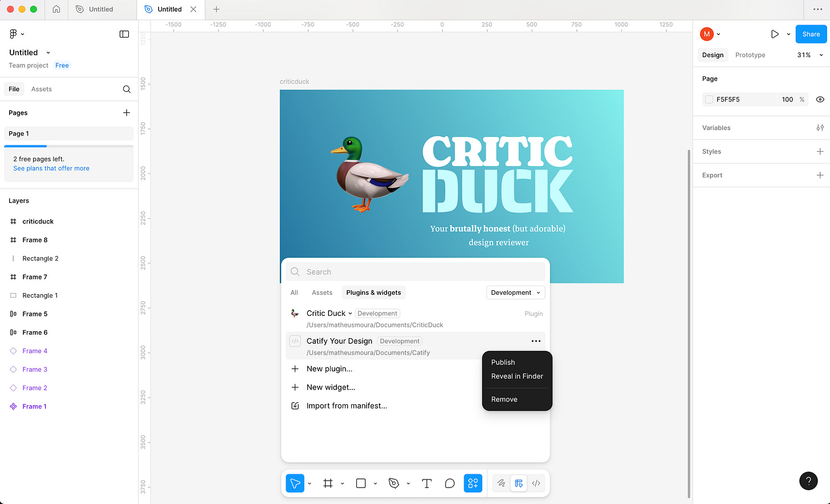Viewport: 830px width, 504px height.
Task: Open shape tools chevron next to Rectangle
Action: coord(375,483)
